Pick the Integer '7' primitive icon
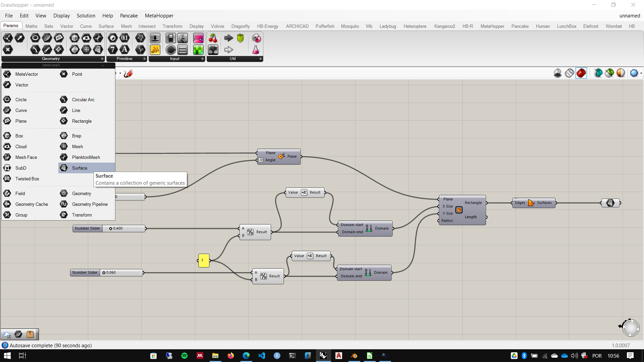The height and width of the screenshot is (362, 644). 113,50
